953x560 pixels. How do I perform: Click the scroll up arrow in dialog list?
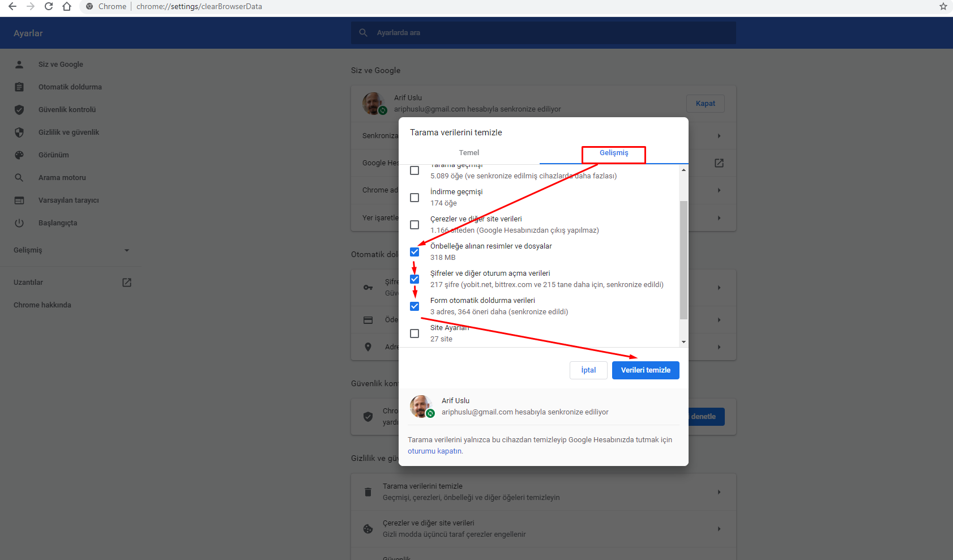point(683,170)
